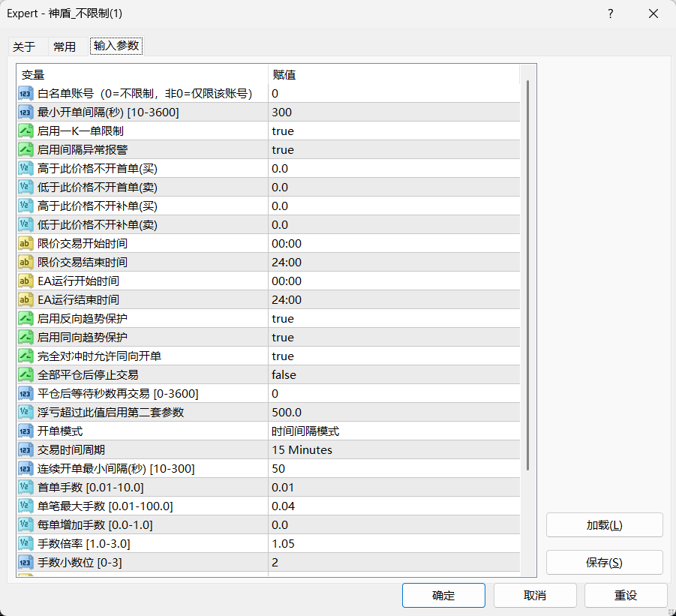Viewport: 676px width, 616px height.
Task: Confirm with the 确定 button
Action: [443, 595]
